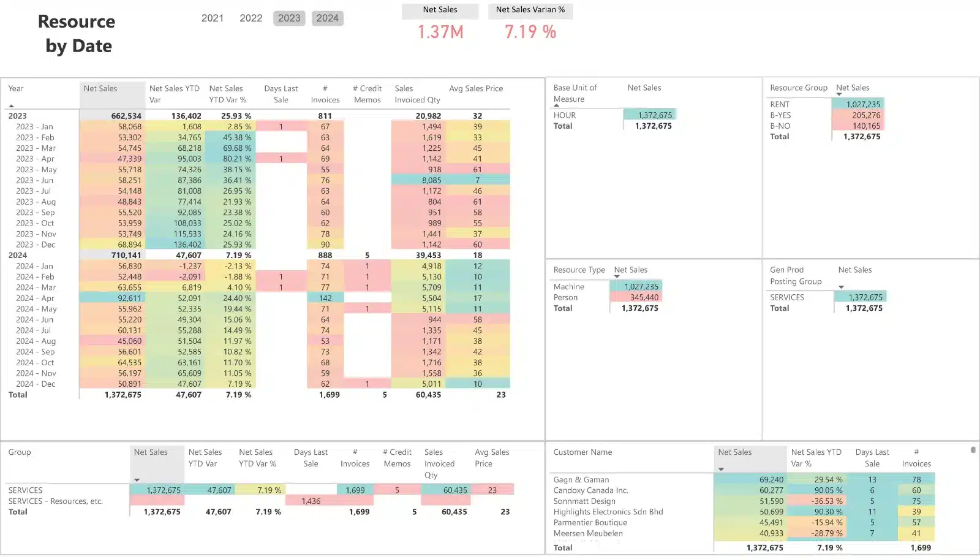The image size is (980, 559).
Task: Collapse the 2023 year row group
Action: point(18,116)
